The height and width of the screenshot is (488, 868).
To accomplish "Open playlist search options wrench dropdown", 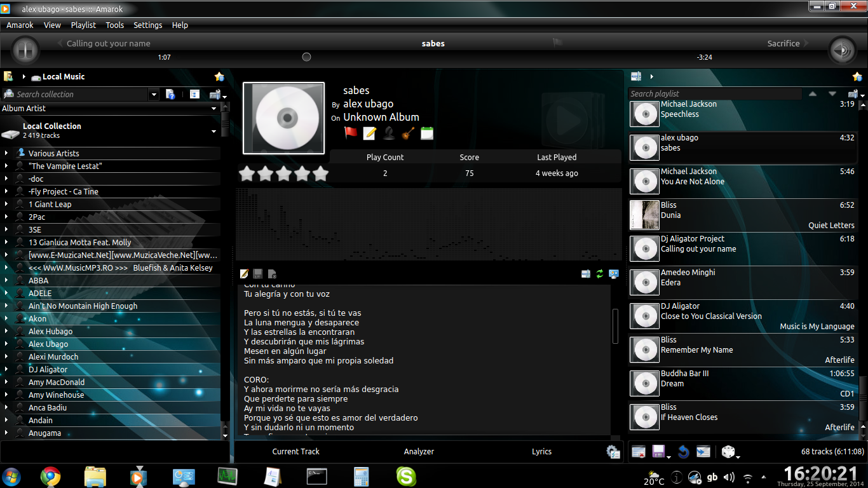I will click(x=855, y=94).
